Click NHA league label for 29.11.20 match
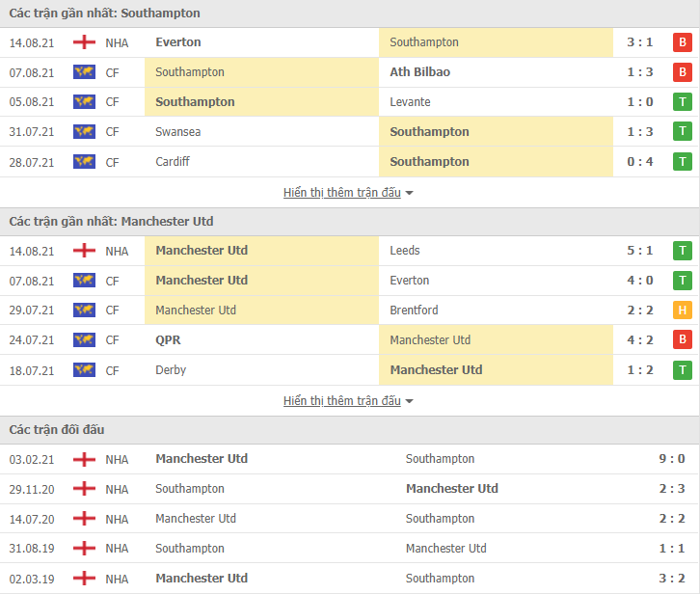The width and height of the screenshot is (700, 594). tap(117, 489)
